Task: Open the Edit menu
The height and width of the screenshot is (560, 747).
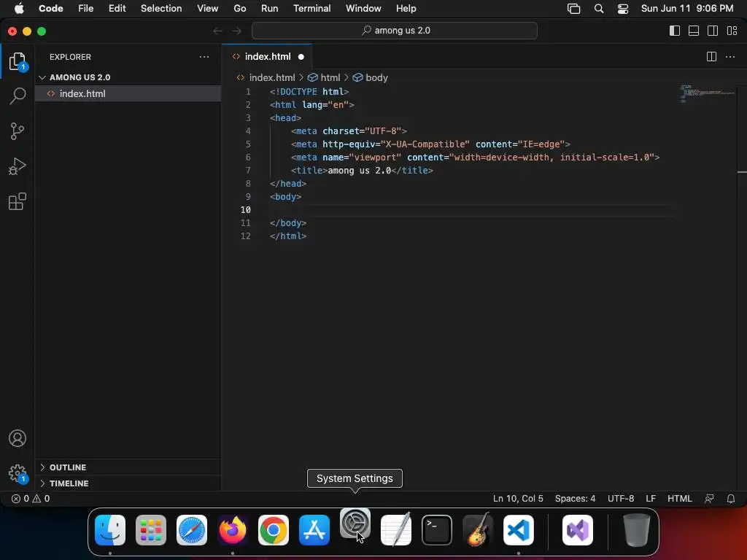Action: [117, 9]
